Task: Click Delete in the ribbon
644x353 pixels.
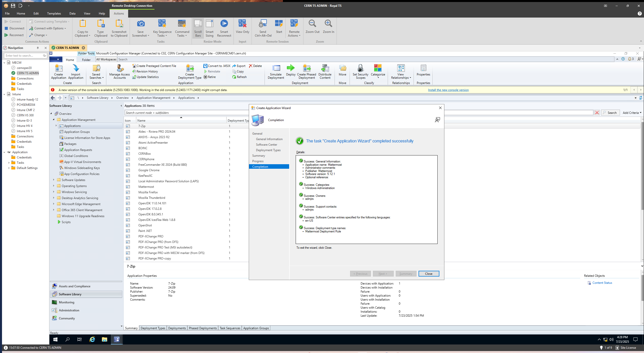Action: [x=255, y=66]
